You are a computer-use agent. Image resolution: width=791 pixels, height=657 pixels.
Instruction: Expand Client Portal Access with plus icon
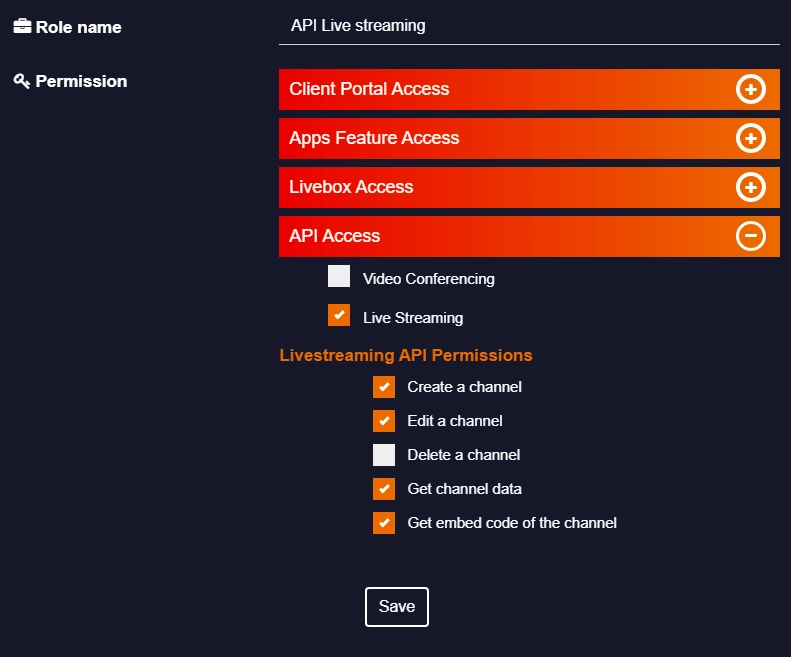point(751,89)
